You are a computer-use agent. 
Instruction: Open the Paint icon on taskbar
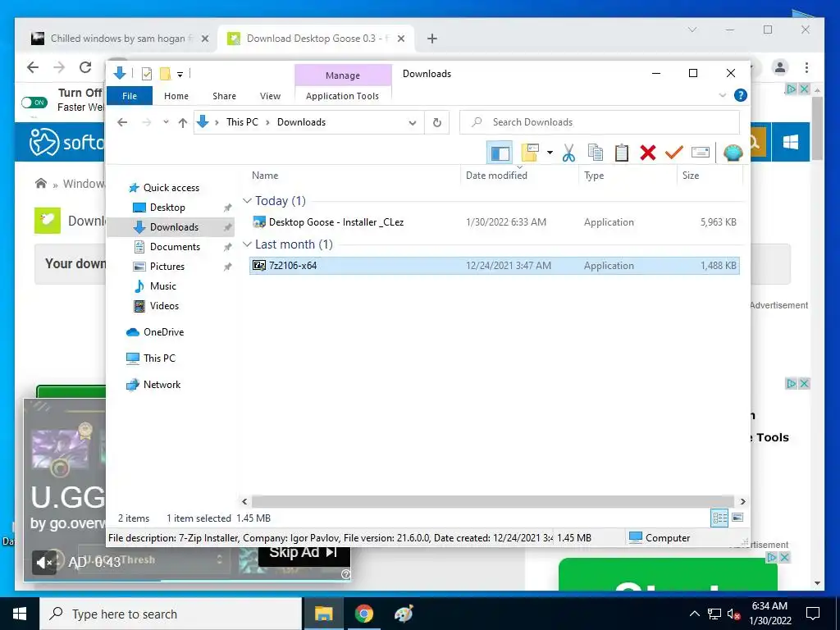[x=404, y=614]
